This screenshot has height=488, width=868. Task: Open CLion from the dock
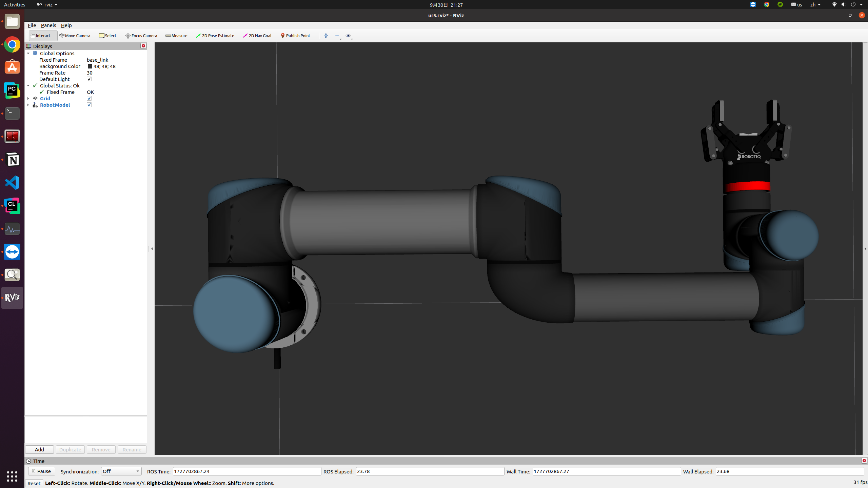click(12, 206)
